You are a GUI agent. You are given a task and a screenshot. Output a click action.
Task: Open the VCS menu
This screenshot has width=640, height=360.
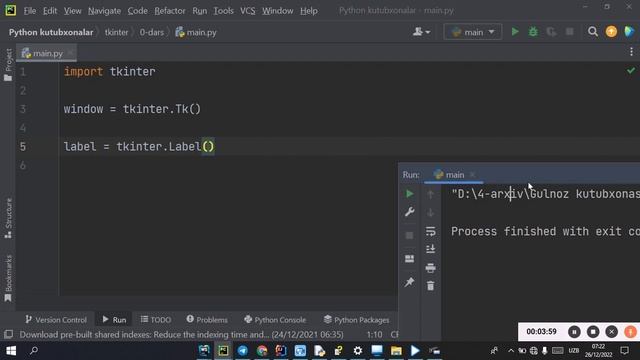(247, 11)
